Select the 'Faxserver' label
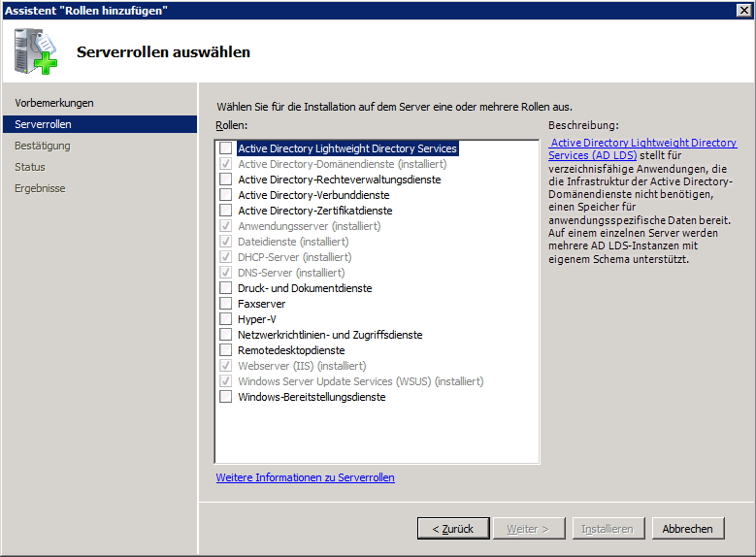This screenshot has width=756, height=557. tap(261, 304)
